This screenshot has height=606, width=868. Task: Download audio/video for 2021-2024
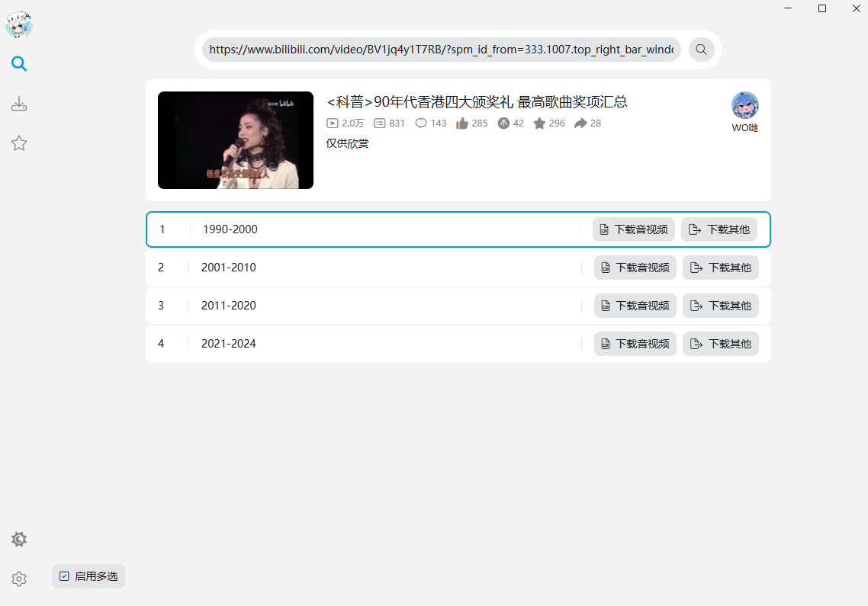tap(635, 344)
